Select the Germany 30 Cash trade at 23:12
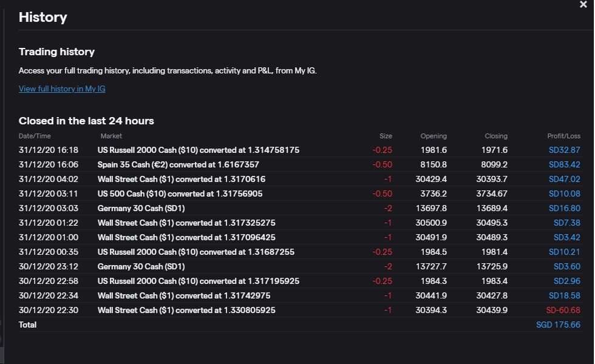595x364 pixels. click(141, 266)
